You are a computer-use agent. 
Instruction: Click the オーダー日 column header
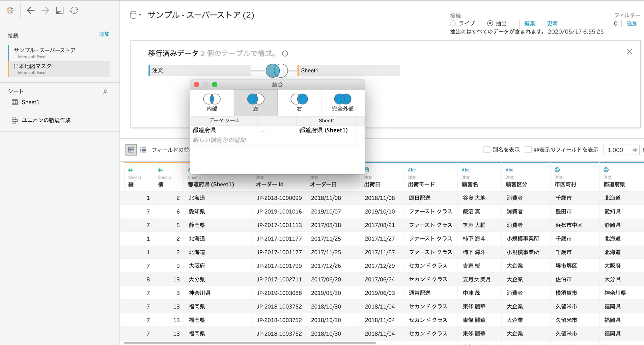324,185
